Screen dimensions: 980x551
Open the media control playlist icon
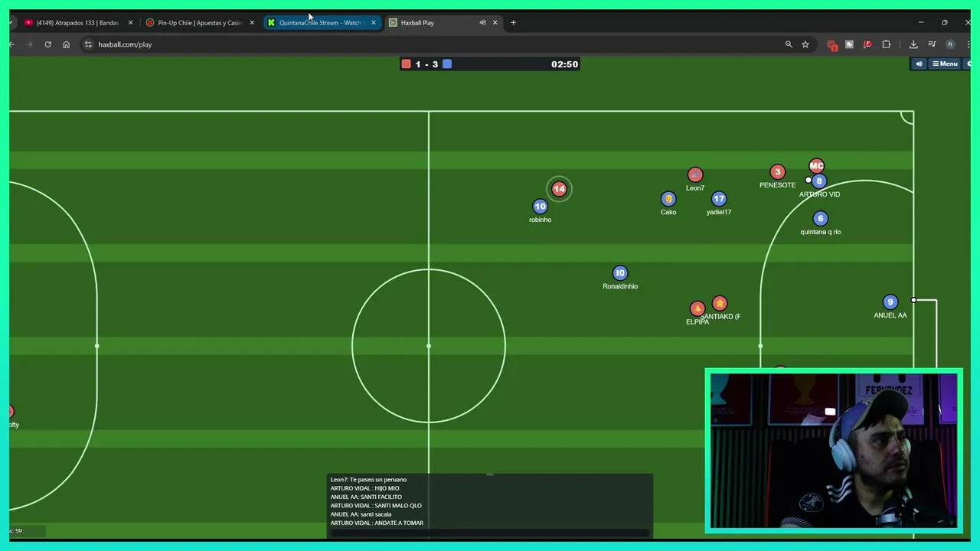(932, 44)
